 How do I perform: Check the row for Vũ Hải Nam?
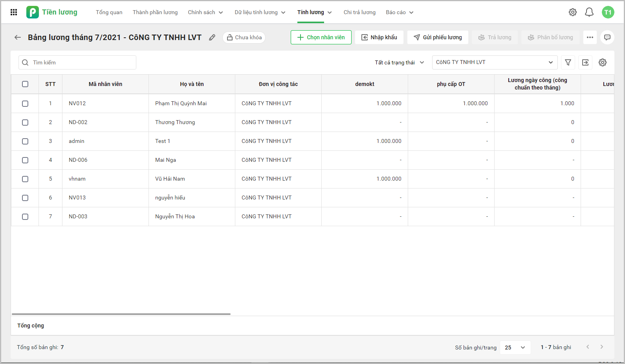(x=25, y=179)
